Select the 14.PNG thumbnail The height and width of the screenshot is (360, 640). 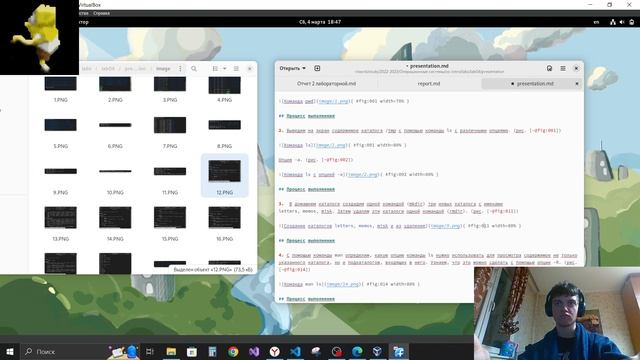[115, 217]
